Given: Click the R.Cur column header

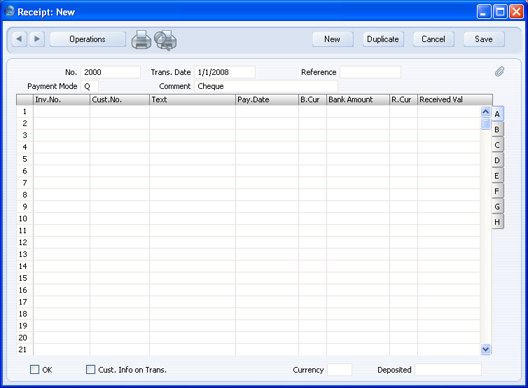Looking at the screenshot, I should click(x=403, y=100).
